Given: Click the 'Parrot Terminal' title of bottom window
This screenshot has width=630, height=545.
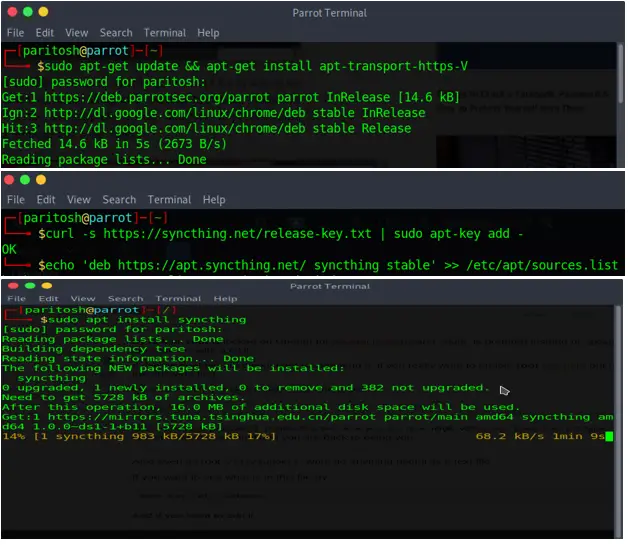Looking at the screenshot, I should click(x=330, y=286).
